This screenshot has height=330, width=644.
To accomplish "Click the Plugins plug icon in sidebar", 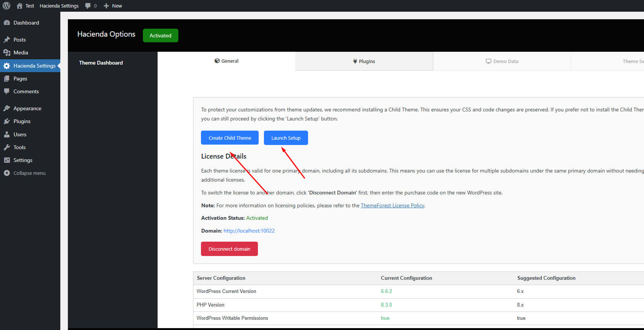I will (x=7, y=121).
